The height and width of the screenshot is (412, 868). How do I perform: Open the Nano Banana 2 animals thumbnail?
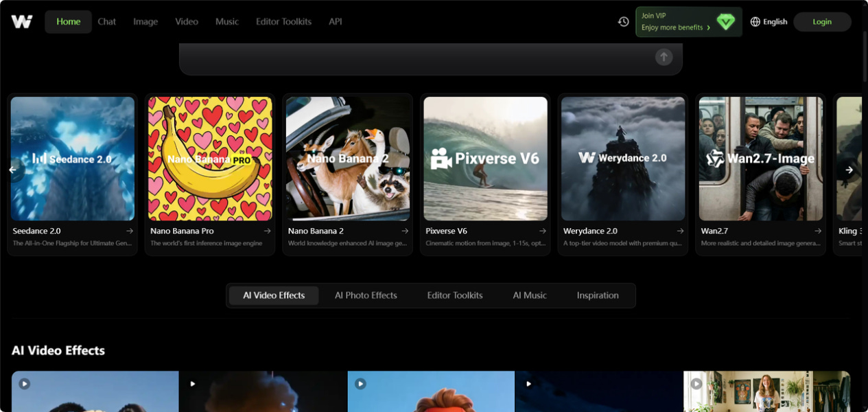pyautogui.click(x=348, y=159)
